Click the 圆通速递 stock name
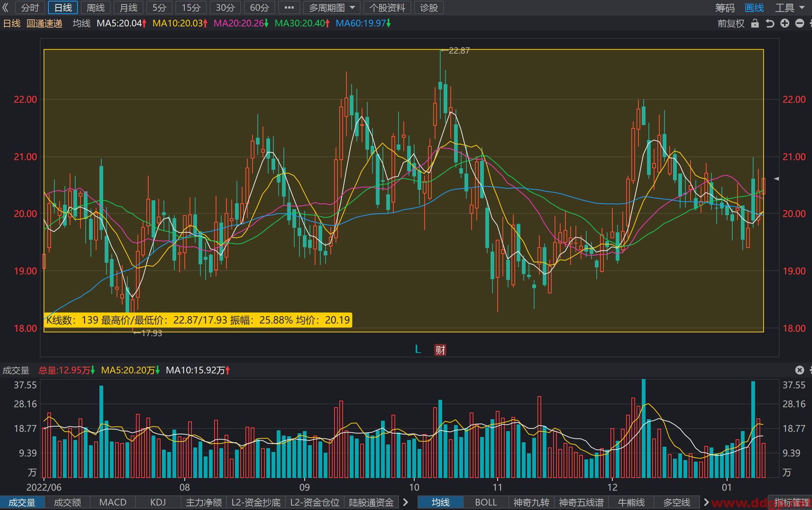The height and width of the screenshot is (510, 812). point(45,23)
